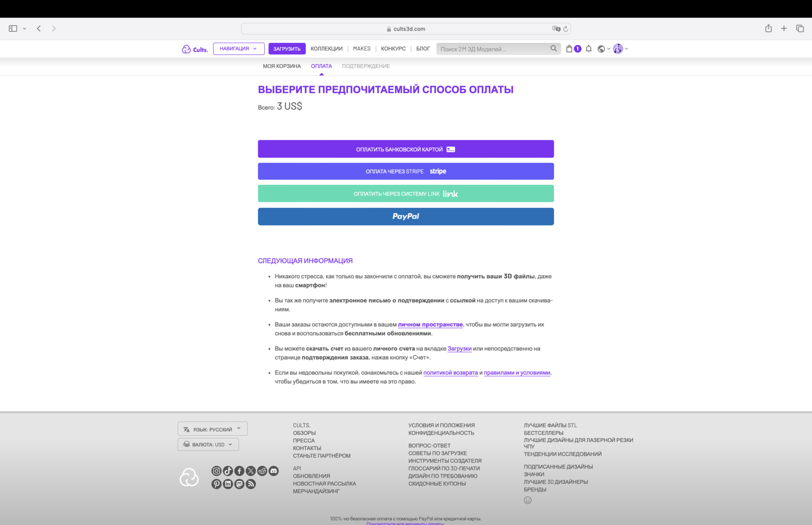812x525 pixels.
Task: Open БЛОГ menu item
Action: 423,49
